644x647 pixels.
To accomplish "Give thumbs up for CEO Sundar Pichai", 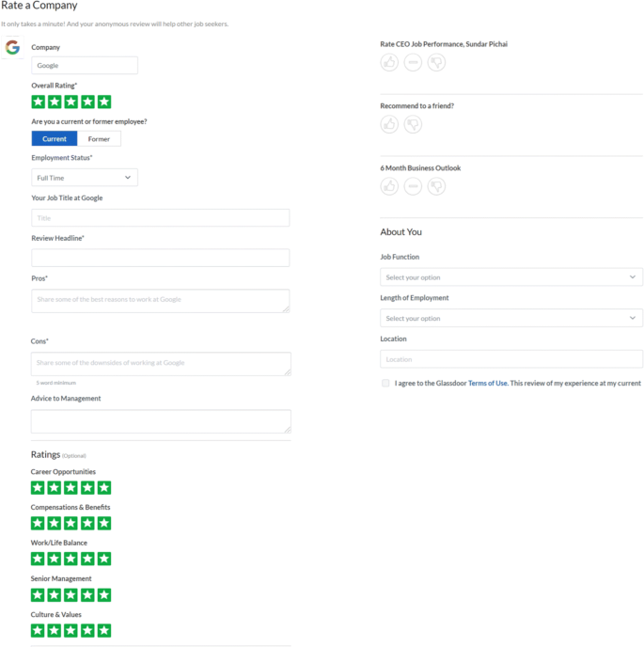I will point(389,63).
